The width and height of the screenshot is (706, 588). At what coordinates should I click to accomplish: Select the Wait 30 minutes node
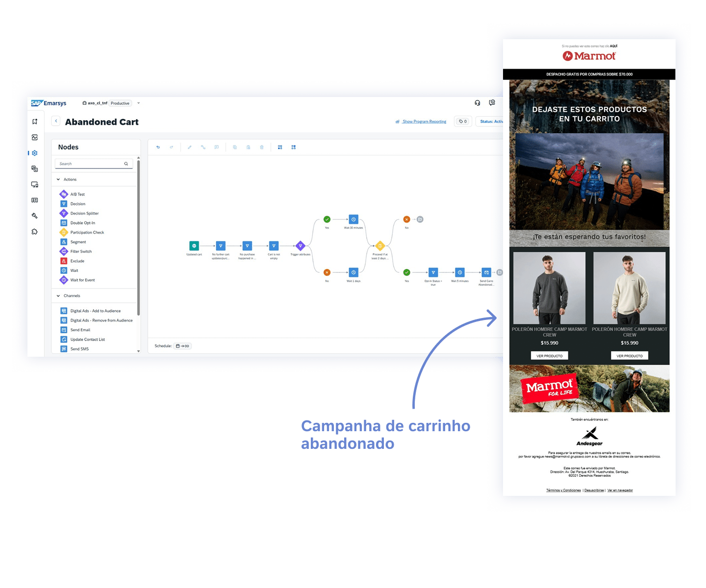pos(353,220)
